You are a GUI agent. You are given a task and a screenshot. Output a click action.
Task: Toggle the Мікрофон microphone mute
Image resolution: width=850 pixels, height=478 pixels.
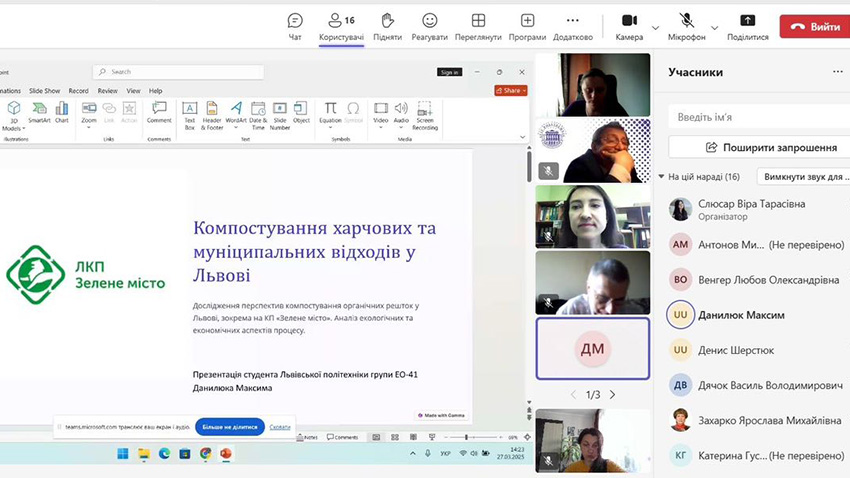click(687, 21)
